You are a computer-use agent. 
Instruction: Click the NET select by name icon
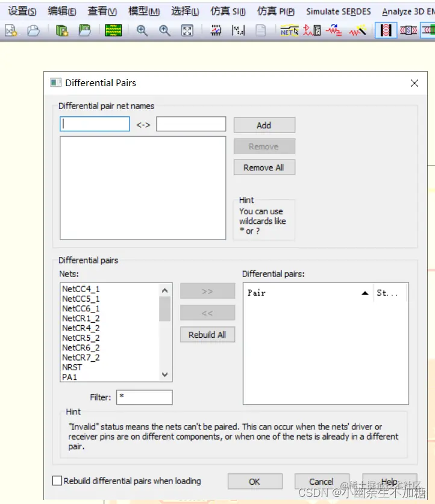pos(289,31)
